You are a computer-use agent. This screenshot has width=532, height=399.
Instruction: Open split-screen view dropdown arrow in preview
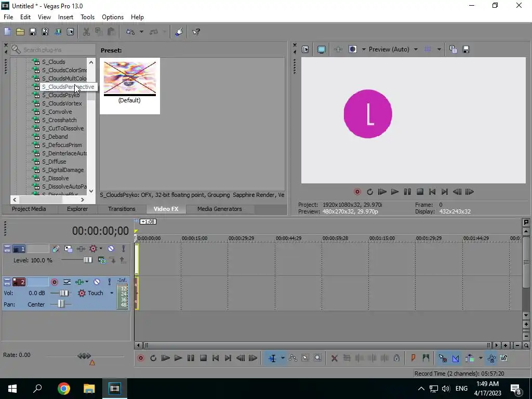pos(364,49)
